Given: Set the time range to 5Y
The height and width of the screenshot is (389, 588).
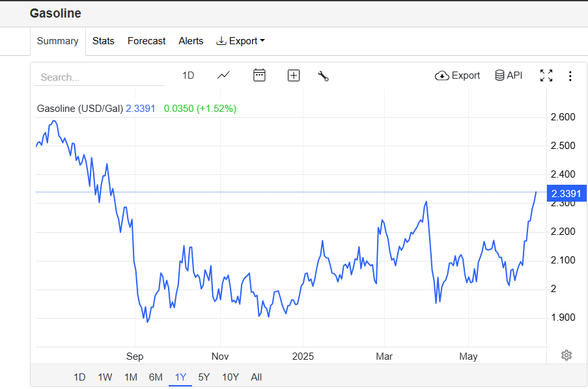Looking at the screenshot, I should (x=204, y=377).
